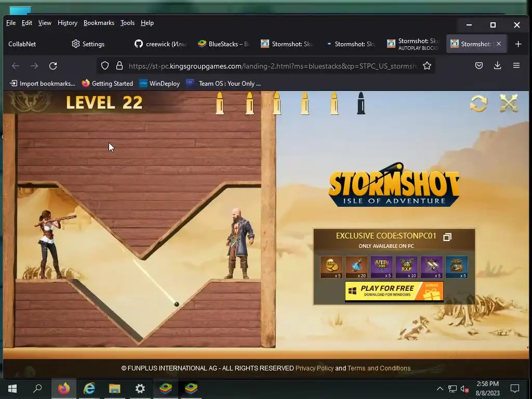
Task: Open the Bookmarks menu
Action: coord(99,23)
